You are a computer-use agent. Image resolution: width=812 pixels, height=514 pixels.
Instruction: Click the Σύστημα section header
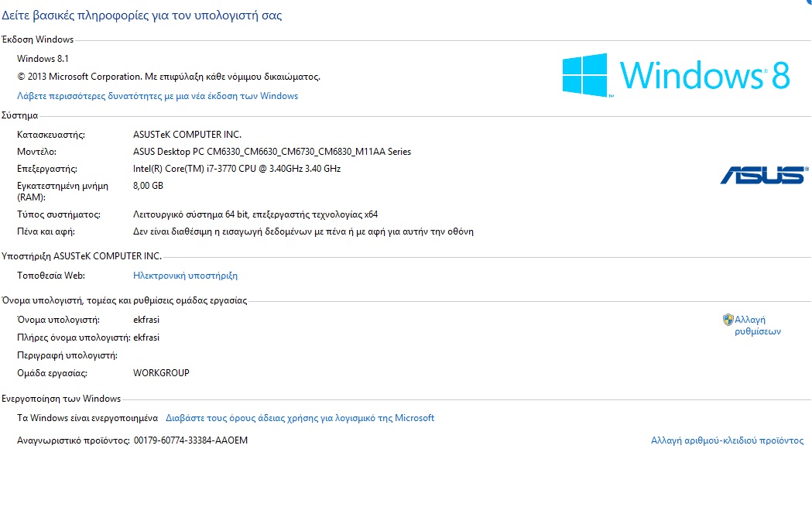(x=19, y=115)
